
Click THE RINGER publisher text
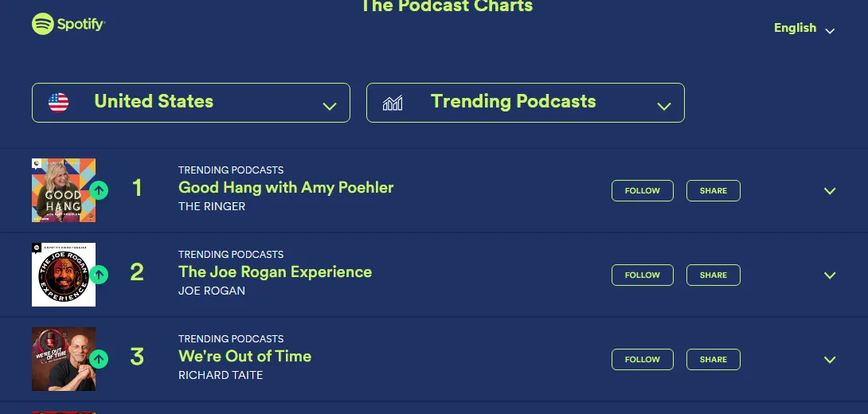[212, 206]
